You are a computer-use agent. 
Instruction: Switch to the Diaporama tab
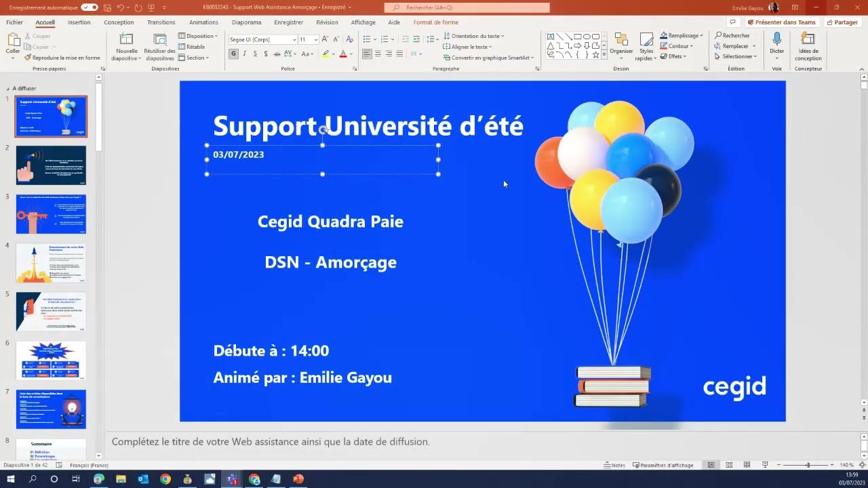[246, 22]
